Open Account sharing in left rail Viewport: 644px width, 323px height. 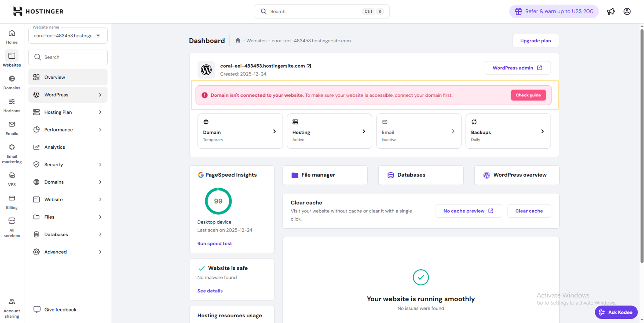[12, 308]
